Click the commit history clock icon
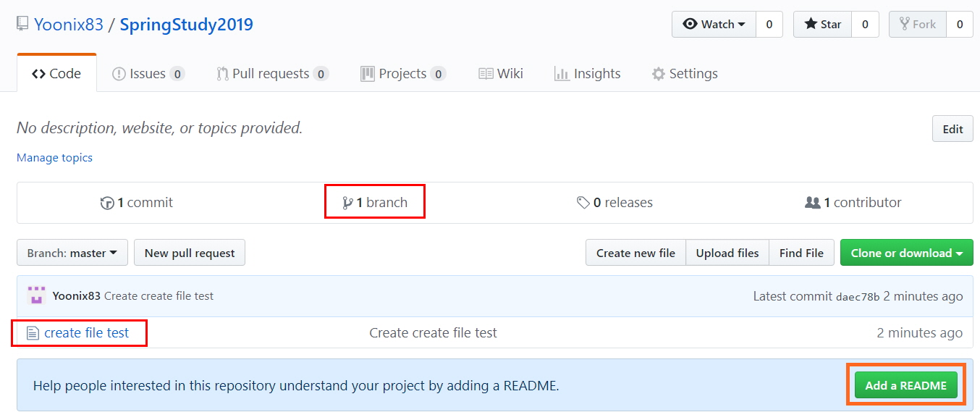The image size is (980, 420). pos(107,203)
